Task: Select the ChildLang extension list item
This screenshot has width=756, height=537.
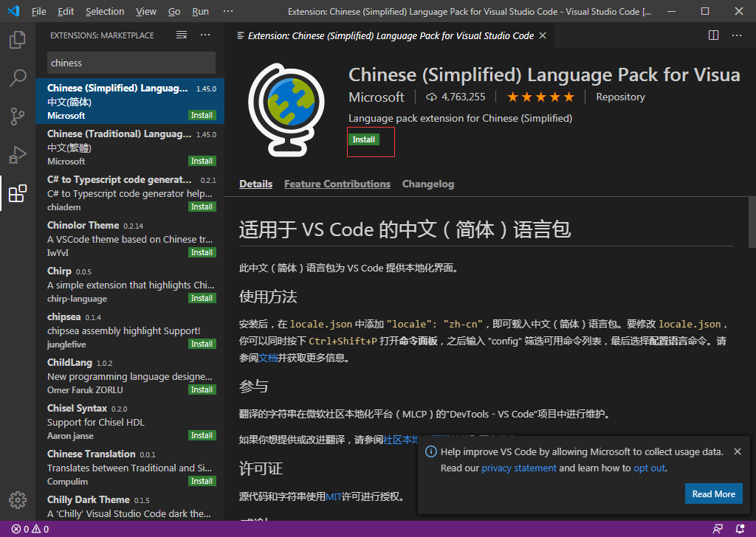Action: tap(130, 375)
